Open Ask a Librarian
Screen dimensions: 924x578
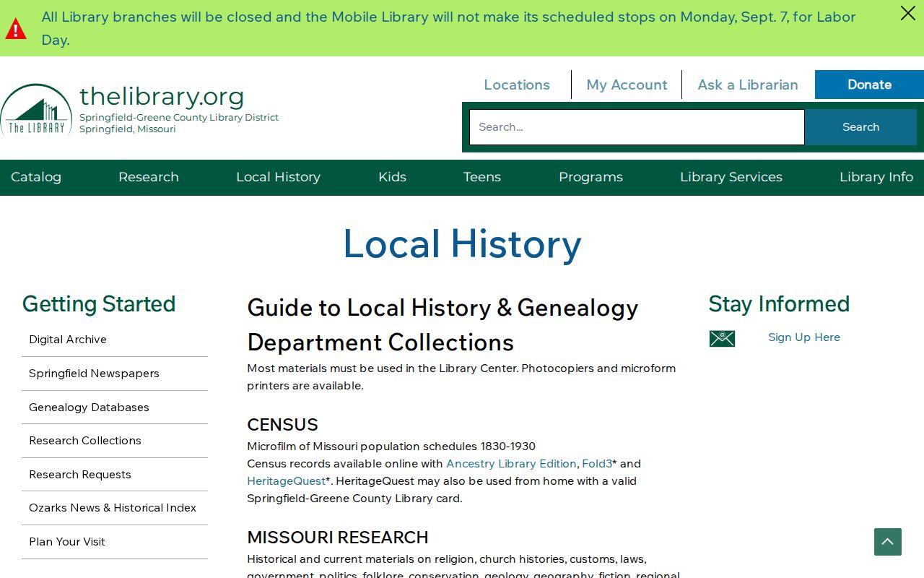coord(748,85)
